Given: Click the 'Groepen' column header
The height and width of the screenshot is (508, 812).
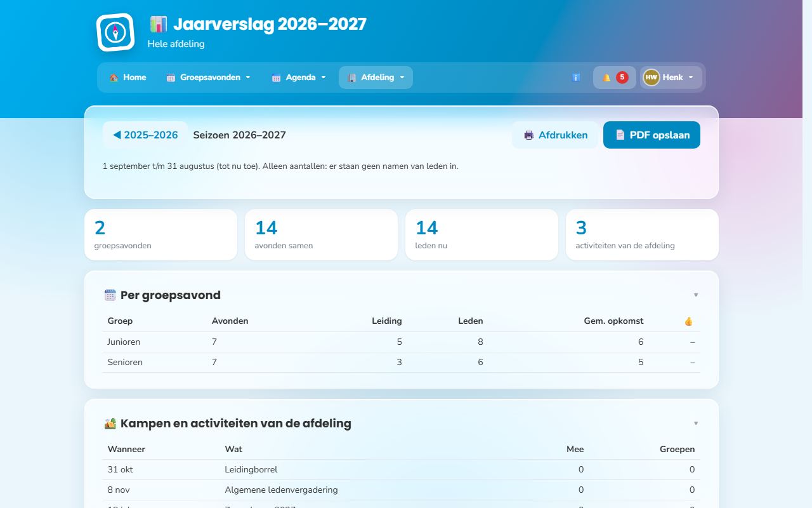Looking at the screenshot, I should point(677,450).
